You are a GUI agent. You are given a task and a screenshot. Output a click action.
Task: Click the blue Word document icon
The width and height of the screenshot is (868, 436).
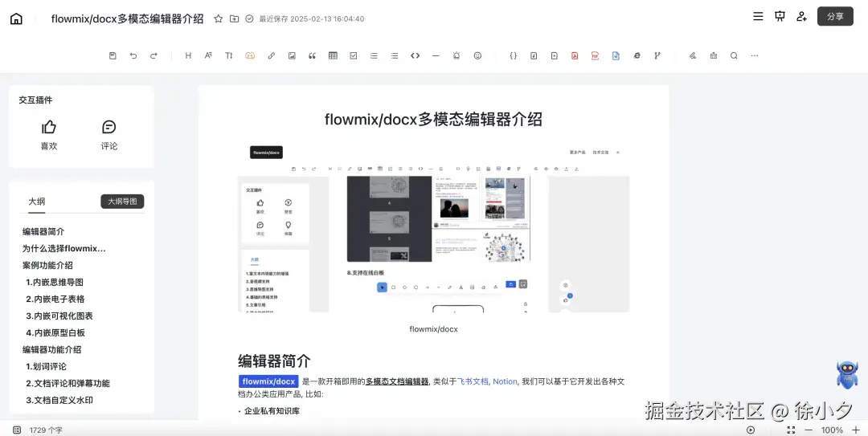(616, 56)
